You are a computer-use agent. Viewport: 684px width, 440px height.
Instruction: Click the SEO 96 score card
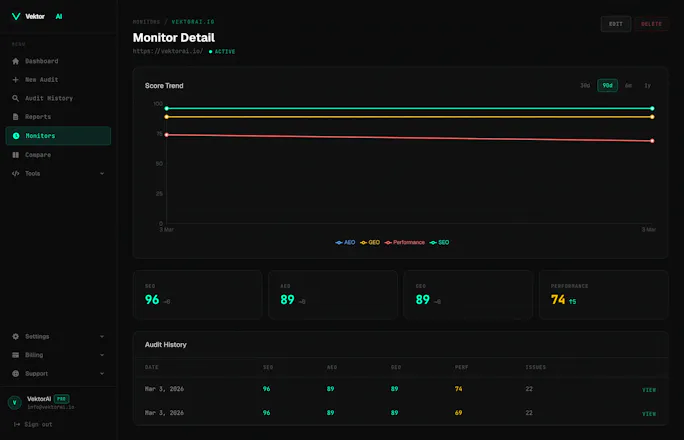(x=198, y=295)
